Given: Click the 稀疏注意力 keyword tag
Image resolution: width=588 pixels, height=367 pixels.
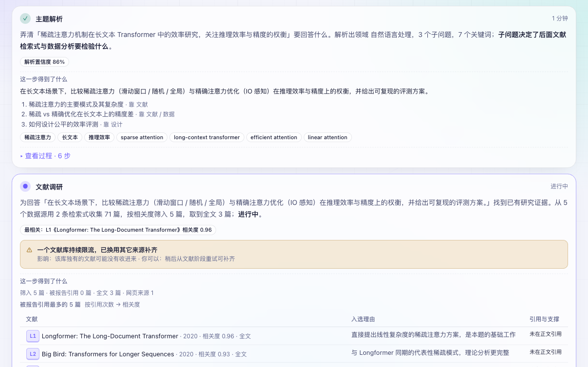Looking at the screenshot, I should pos(37,137).
